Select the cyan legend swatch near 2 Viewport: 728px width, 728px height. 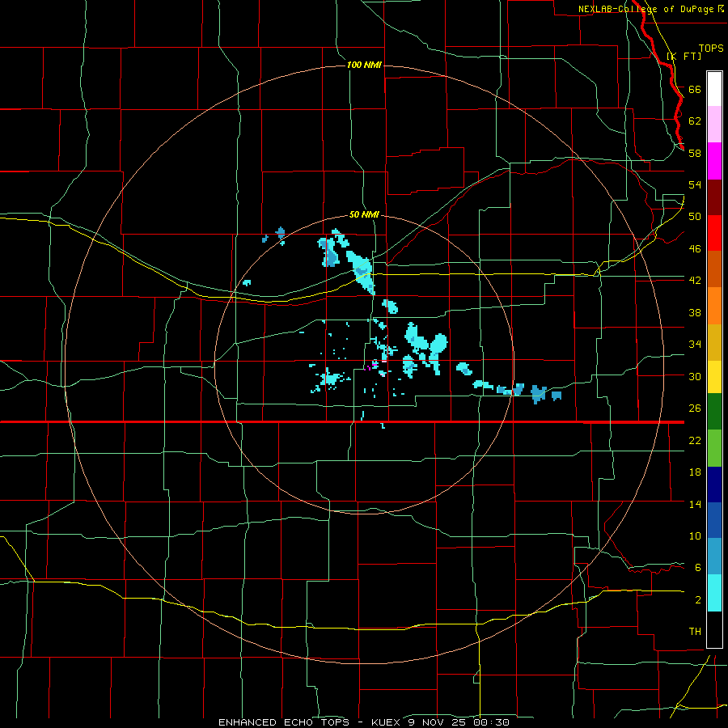(714, 593)
